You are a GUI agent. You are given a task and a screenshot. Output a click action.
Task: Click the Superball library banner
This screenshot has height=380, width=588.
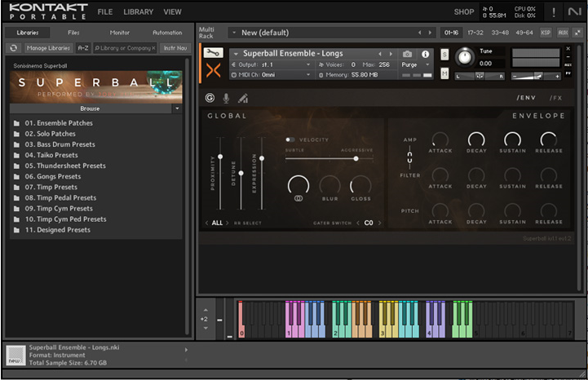[x=96, y=87]
